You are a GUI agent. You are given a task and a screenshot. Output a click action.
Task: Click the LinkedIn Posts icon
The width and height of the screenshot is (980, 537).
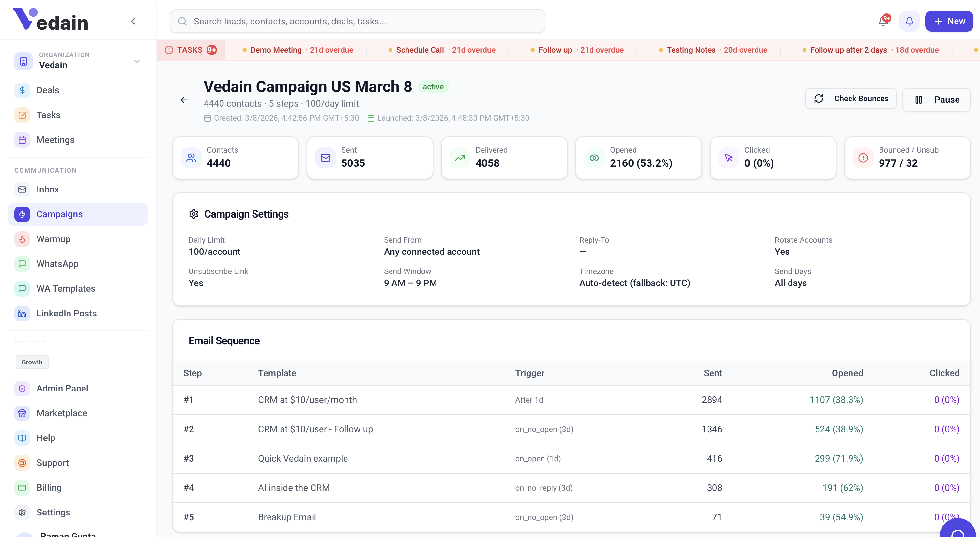(x=22, y=313)
